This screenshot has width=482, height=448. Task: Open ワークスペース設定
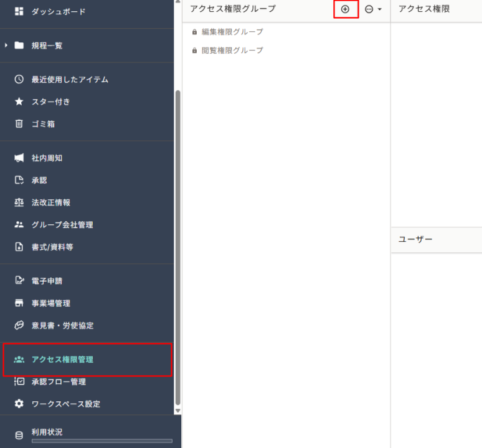point(66,404)
